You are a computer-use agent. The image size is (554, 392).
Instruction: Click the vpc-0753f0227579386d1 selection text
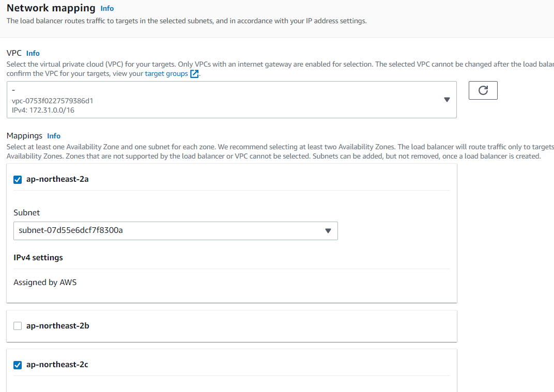(52, 101)
